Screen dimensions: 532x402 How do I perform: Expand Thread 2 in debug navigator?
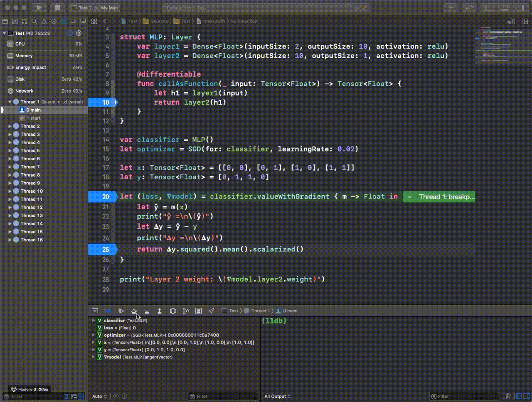point(10,126)
